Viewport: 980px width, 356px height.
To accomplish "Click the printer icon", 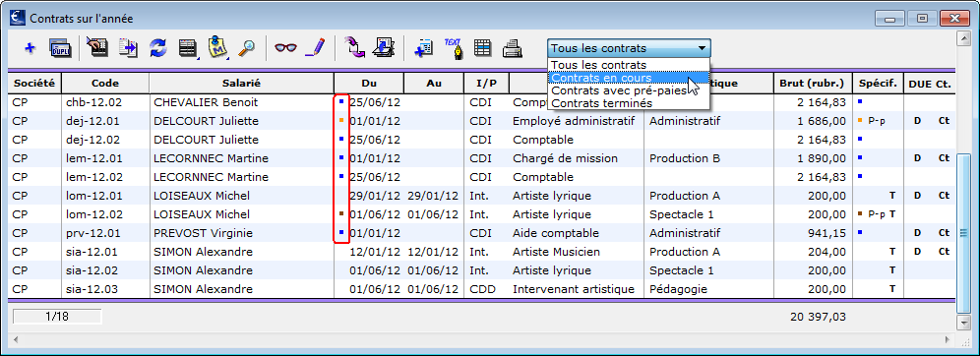I will [514, 48].
